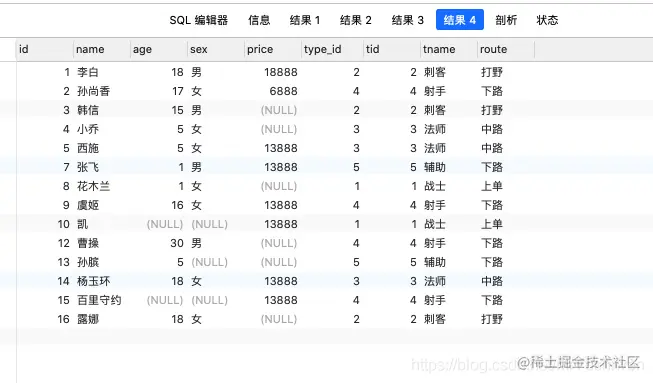Select the name cell 小乔
This screenshot has width=653, height=383.
click(88, 129)
